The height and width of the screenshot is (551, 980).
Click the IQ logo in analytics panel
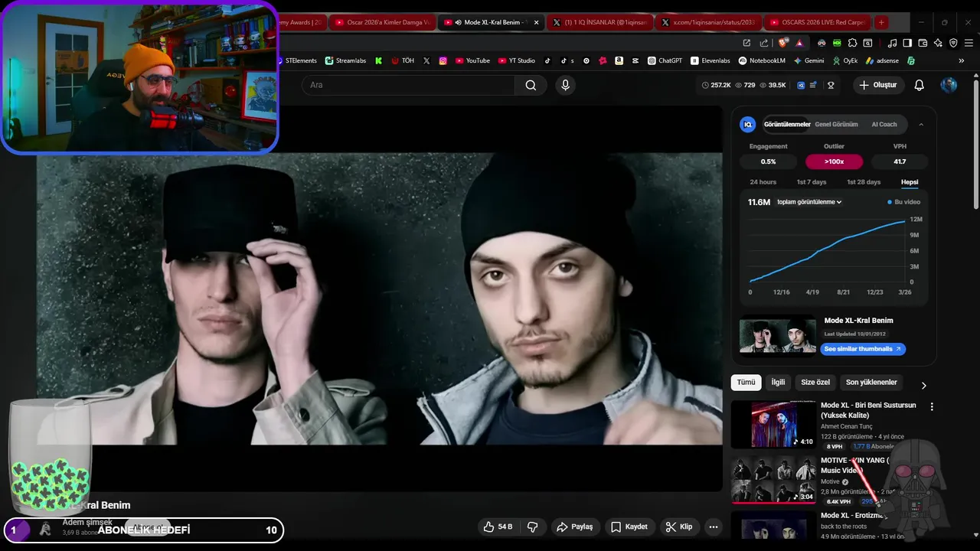[748, 124]
